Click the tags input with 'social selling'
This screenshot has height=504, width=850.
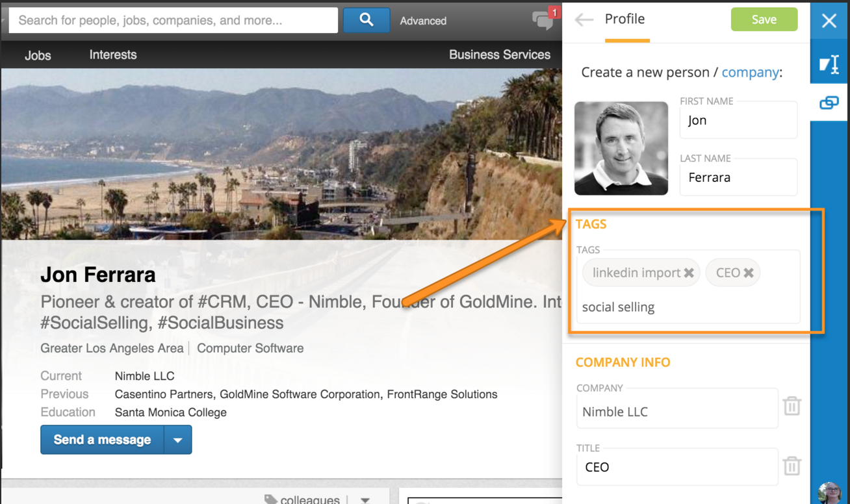(x=688, y=307)
